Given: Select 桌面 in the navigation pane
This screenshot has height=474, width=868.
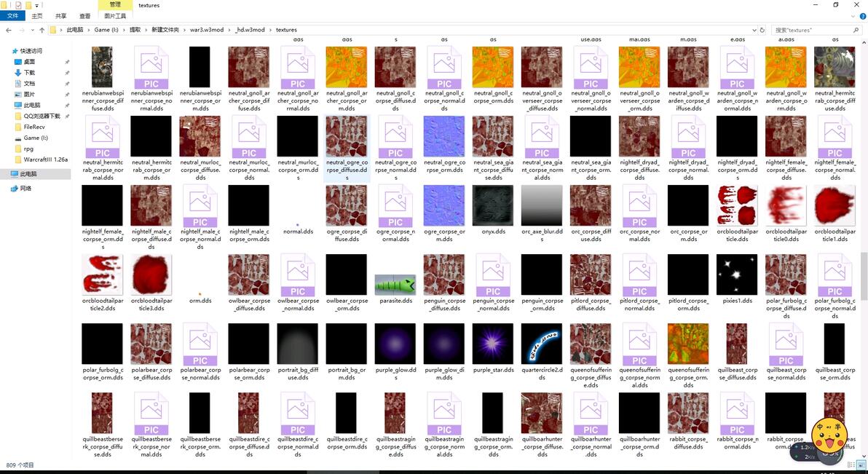Looking at the screenshot, I should click(x=29, y=61).
